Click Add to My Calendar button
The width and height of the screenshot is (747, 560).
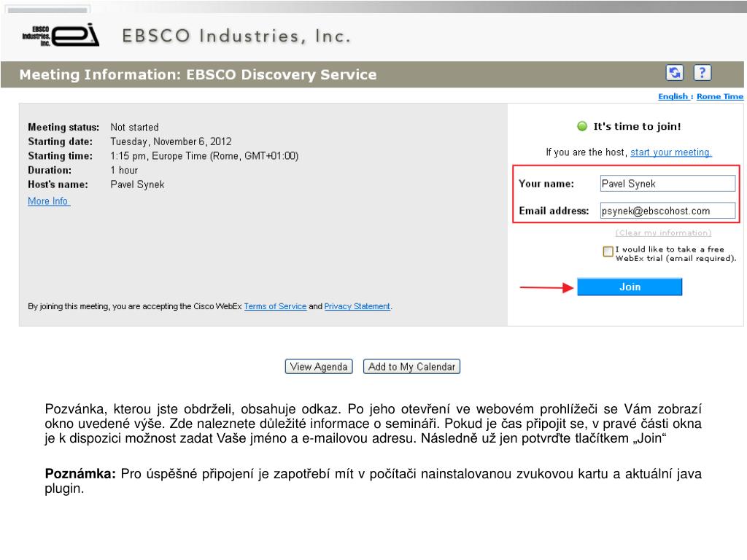[411, 367]
